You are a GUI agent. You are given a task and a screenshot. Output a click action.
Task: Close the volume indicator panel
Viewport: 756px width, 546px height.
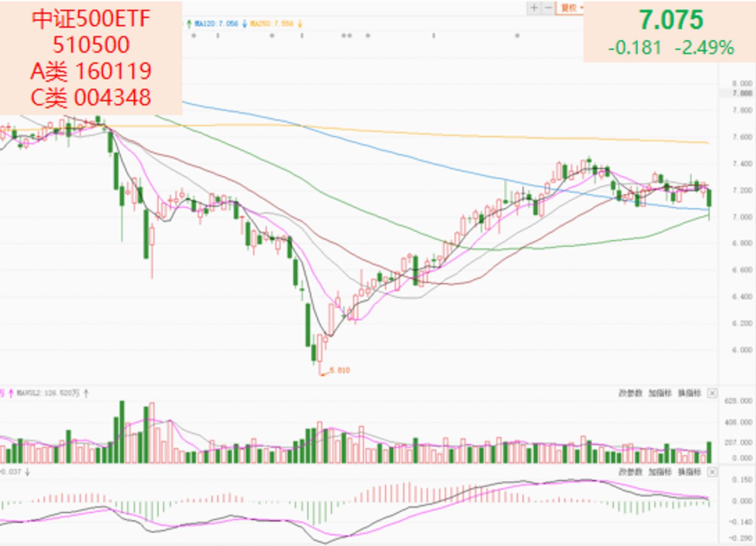coord(712,393)
